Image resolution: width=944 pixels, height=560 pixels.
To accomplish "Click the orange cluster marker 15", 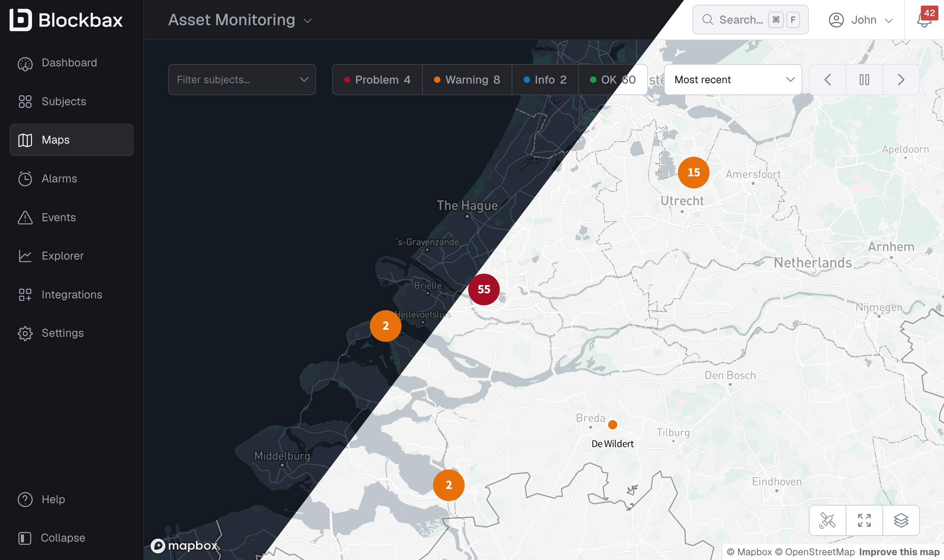I will [x=694, y=172].
